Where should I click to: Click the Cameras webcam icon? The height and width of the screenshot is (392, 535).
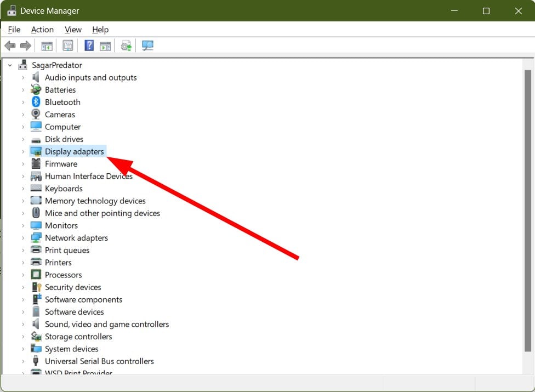pos(36,114)
